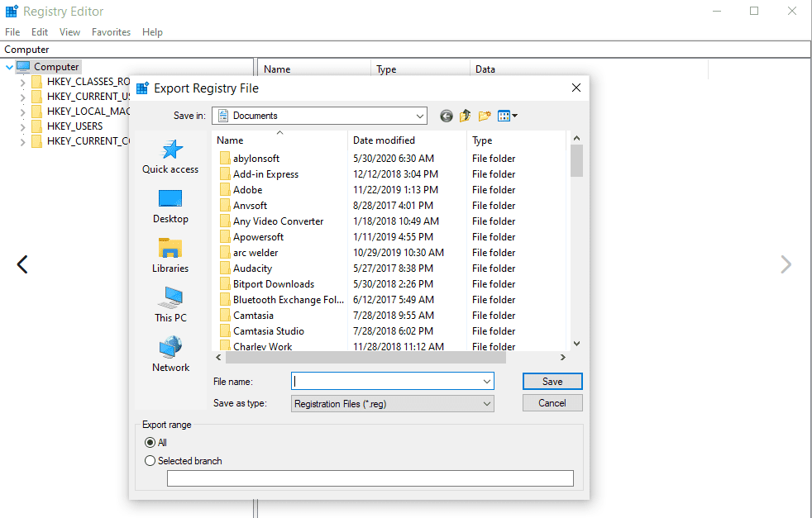The image size is (812, 518).
Task: Open the Desktop location icon
Action: [170, 199]
